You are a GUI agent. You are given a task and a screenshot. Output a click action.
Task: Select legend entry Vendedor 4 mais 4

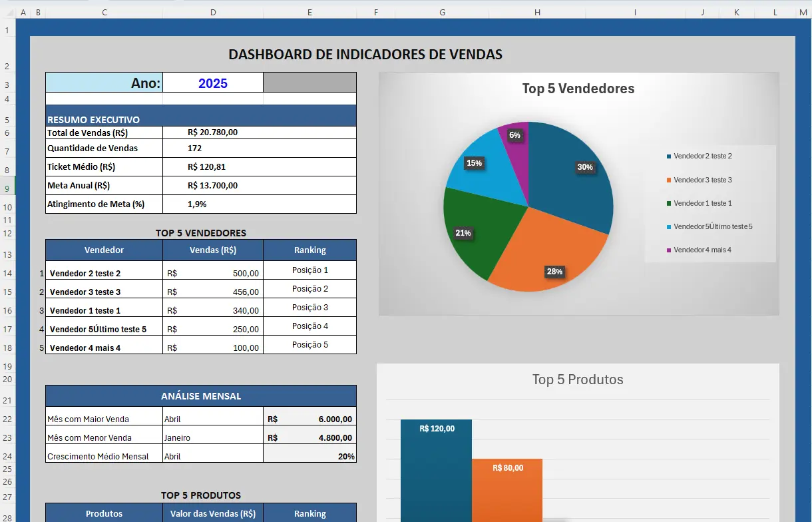[x=702, y=250]
